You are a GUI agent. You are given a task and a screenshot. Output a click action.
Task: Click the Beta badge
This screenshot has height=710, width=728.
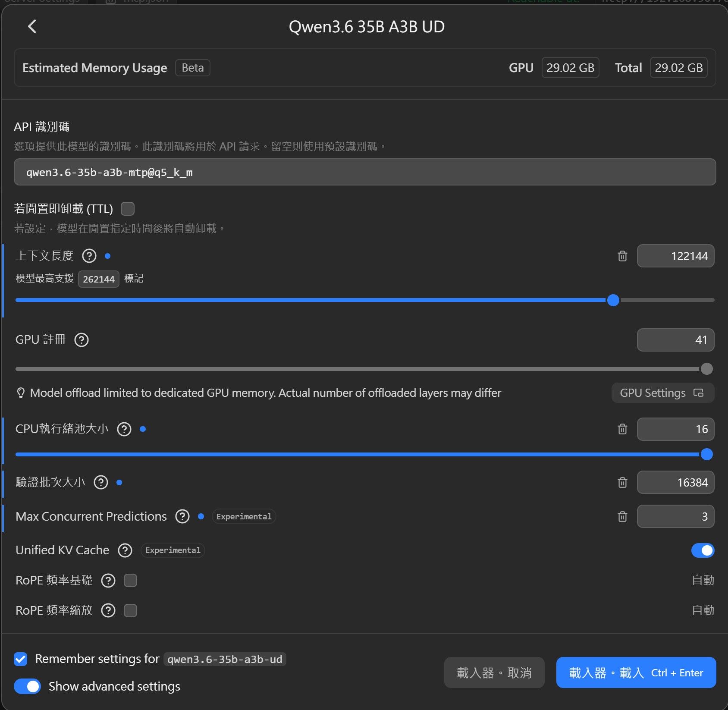pyautogui.click(x=193, y=68)
